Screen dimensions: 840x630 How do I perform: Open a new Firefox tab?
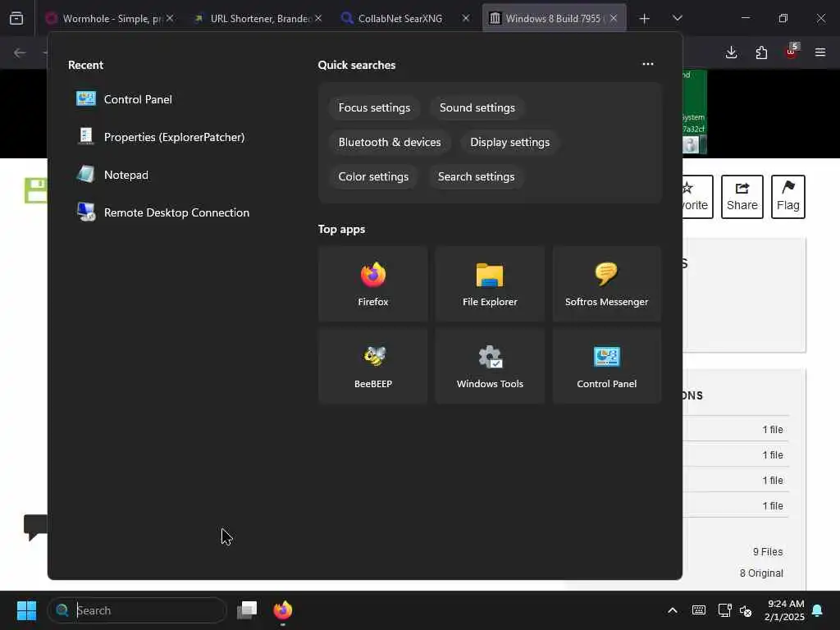(645, 18)
